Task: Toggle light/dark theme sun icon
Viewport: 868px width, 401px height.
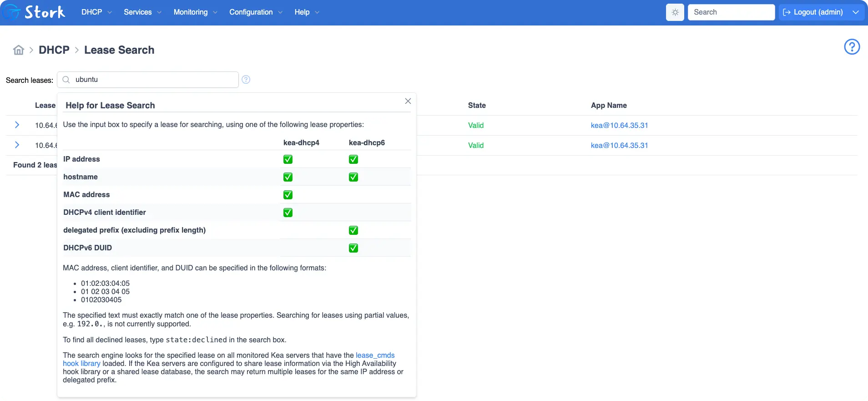Action: point(675,12)
